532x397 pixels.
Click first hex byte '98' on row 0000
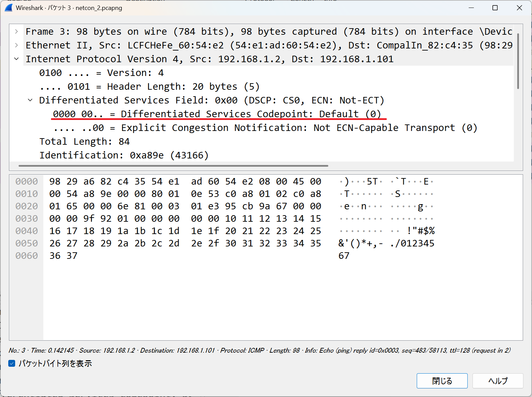coord(55,181)
